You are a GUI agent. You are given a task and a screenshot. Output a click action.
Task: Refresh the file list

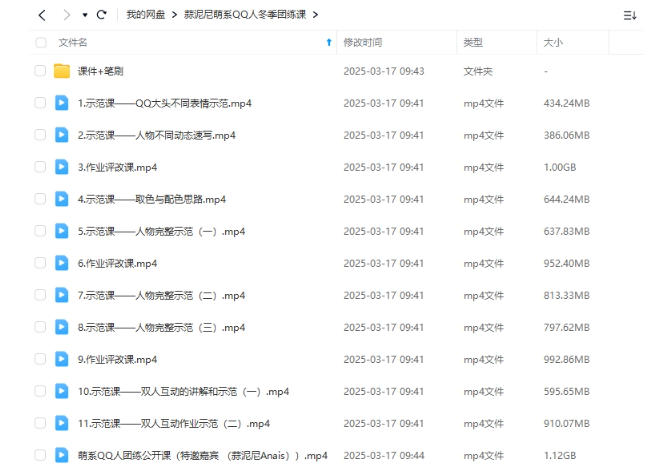pyautogui.click(x=102, y=15)
